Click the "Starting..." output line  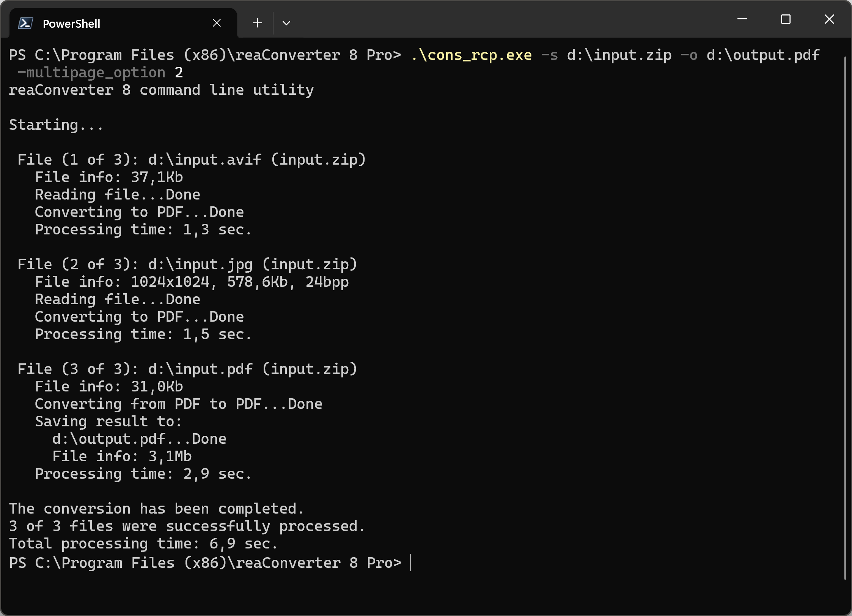click(x=56, y=125)
